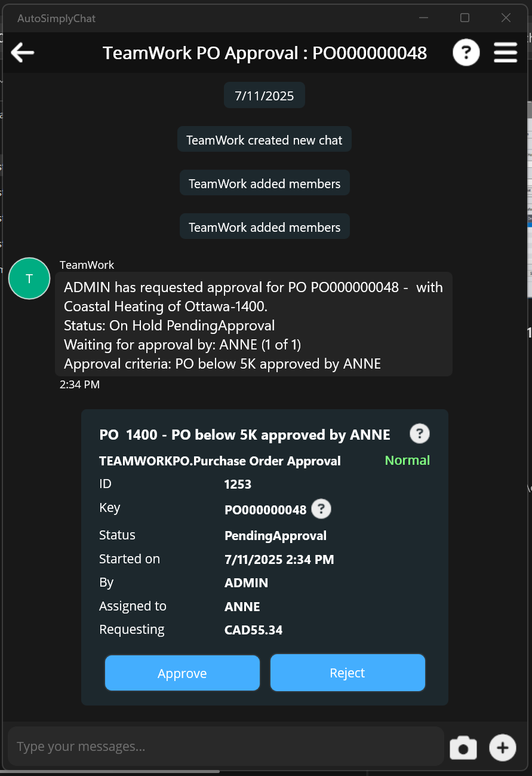532x776 pixels.
Task: Click the help icon beside the PO 1400 card title
Action: pyautogui.click(x=419, y=434)
